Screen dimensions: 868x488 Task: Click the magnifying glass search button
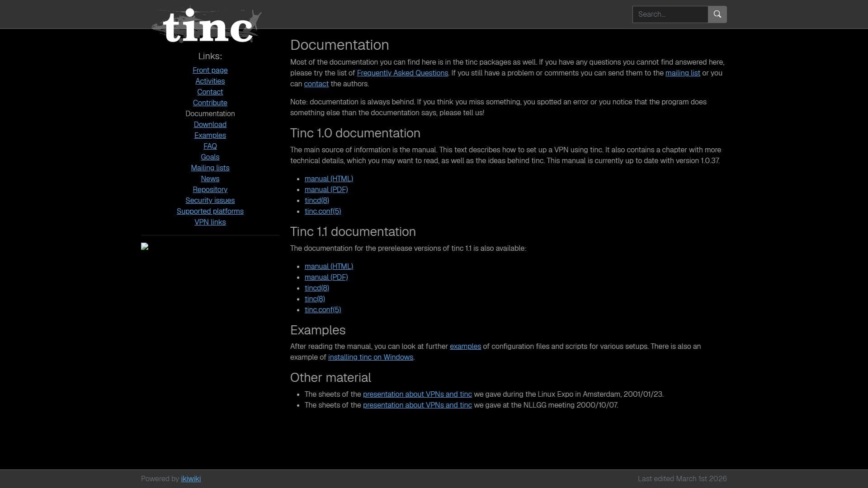click(x=717, y=14)
